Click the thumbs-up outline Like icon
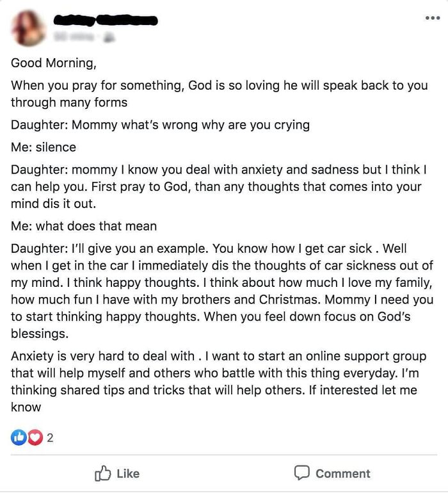Screen dimensions: 448x493 [102, 473]
